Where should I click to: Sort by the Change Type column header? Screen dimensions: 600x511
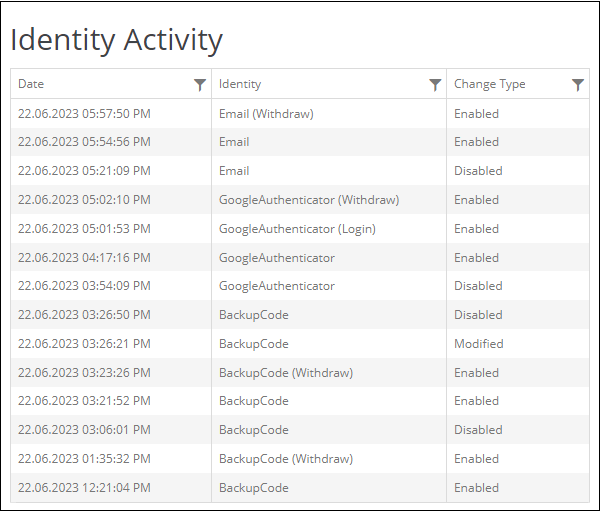490,84
